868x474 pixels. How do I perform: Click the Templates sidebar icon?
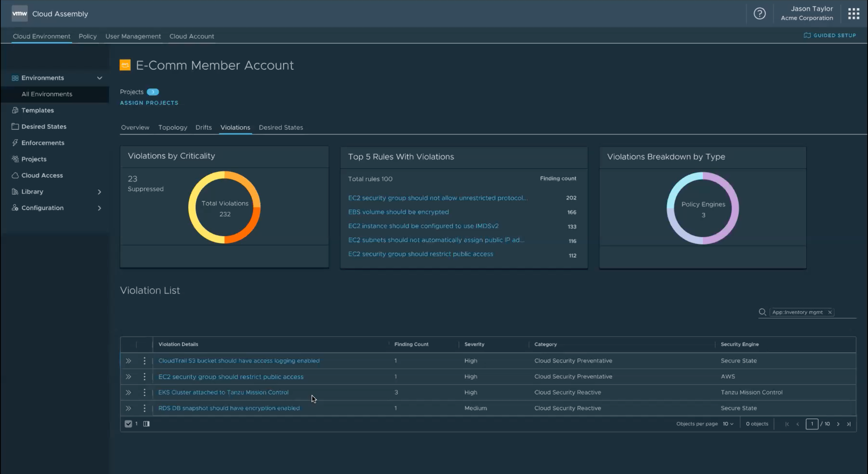[15, 110]
